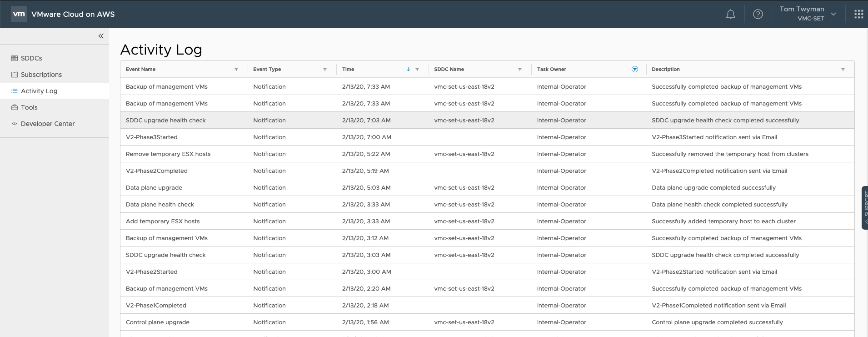Filter the Event Type column
The image size is (868, 337).
pyautogui.click(x=325, y=70)
